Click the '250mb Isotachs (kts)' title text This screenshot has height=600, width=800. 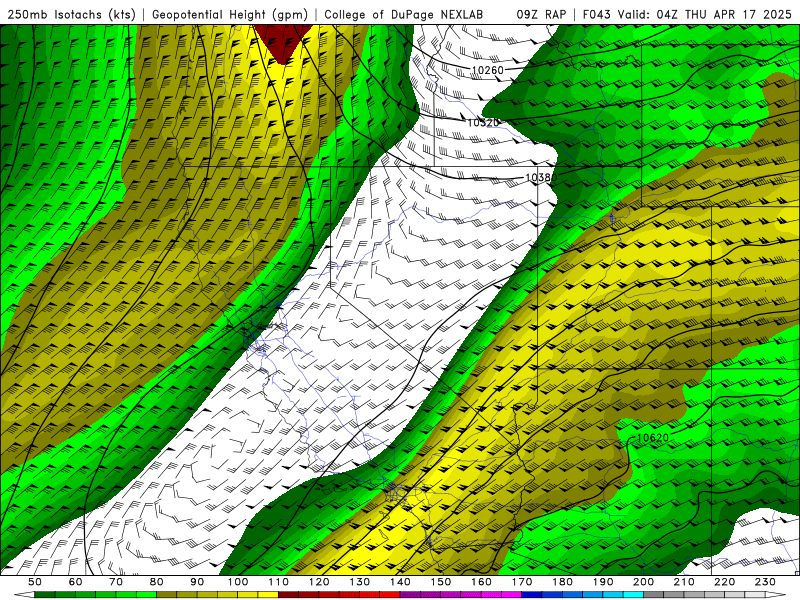point(71,14)
